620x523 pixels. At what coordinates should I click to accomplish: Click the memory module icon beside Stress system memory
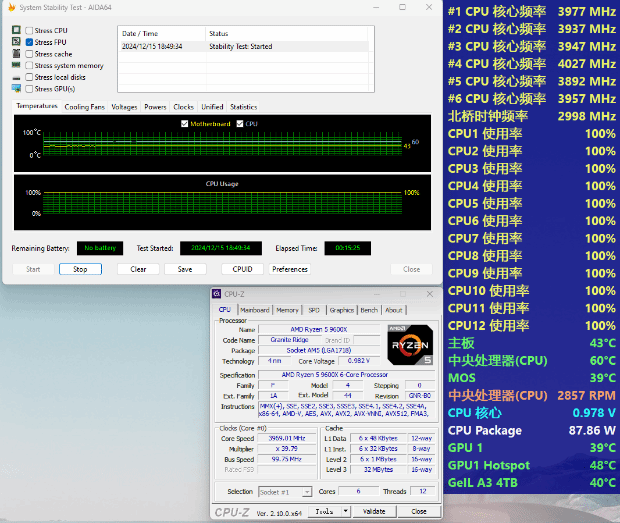pos(16,65)
